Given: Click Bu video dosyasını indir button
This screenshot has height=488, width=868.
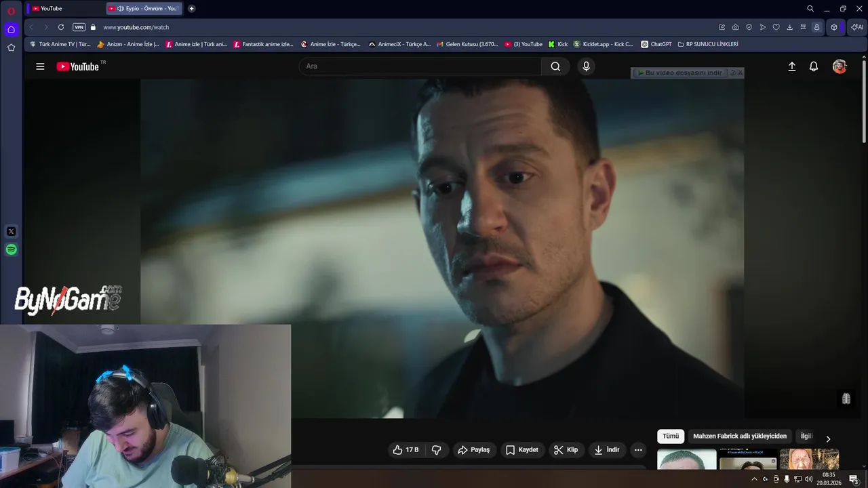Looking at the screenshot, I should pyautogui.click(x=679, y=73).
